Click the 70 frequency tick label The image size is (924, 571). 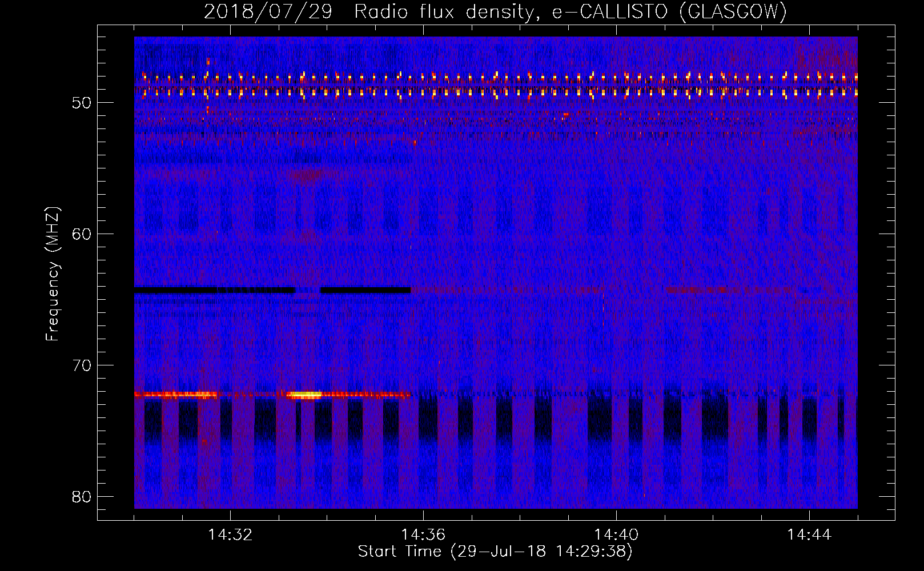pyautogui.click(x=82, y=365)
